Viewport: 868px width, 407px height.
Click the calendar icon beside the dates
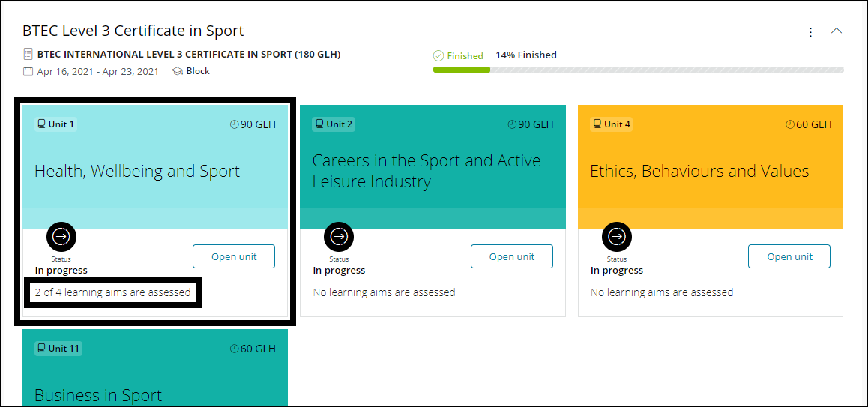click(28, 71)
